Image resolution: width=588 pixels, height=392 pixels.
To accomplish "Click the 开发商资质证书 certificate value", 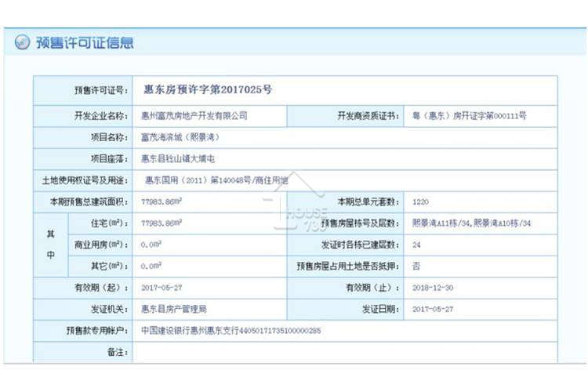I will point(469,116).
